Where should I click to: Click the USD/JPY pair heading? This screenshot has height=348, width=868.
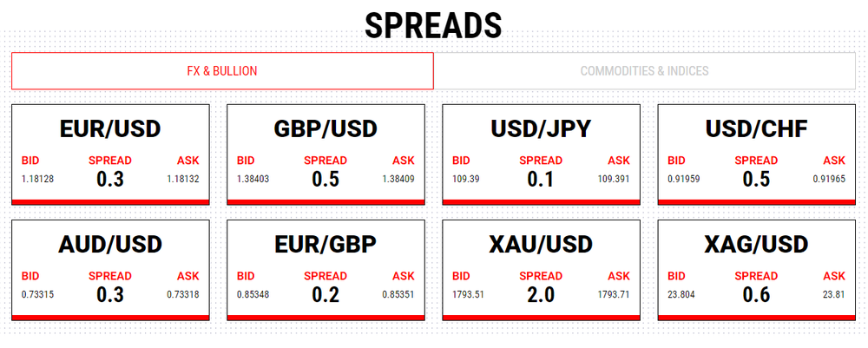[541, 129]
